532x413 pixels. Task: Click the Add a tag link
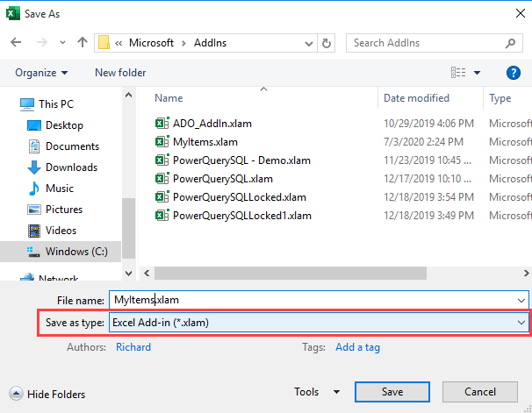pyautogui.click(x=357, y=347)
